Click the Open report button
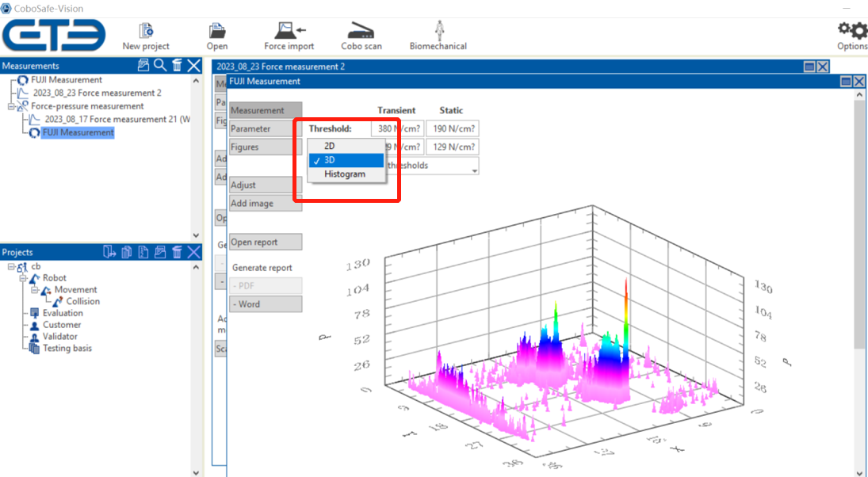 click(x=265, y=242)
